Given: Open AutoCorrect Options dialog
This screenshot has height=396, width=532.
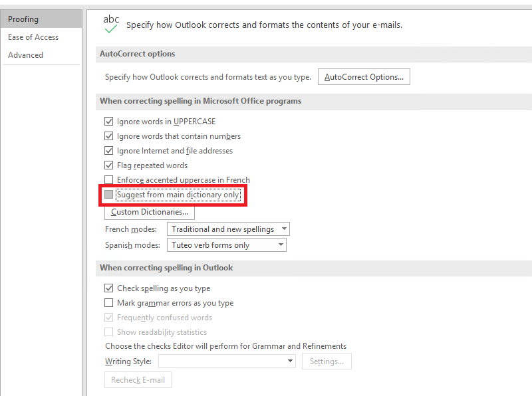Looking at the screenshot, I should click(x=364, y=77).
